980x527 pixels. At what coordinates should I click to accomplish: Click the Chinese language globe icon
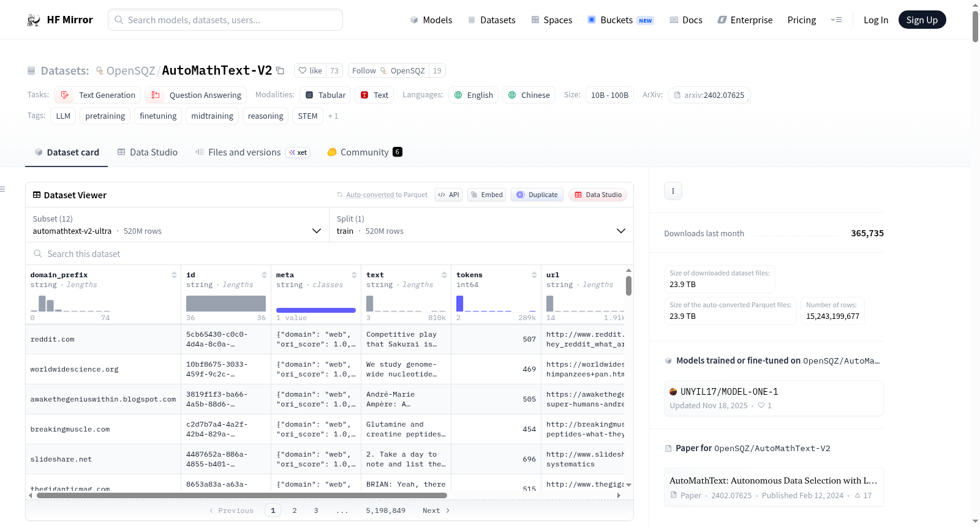click(x=512, y=95)
